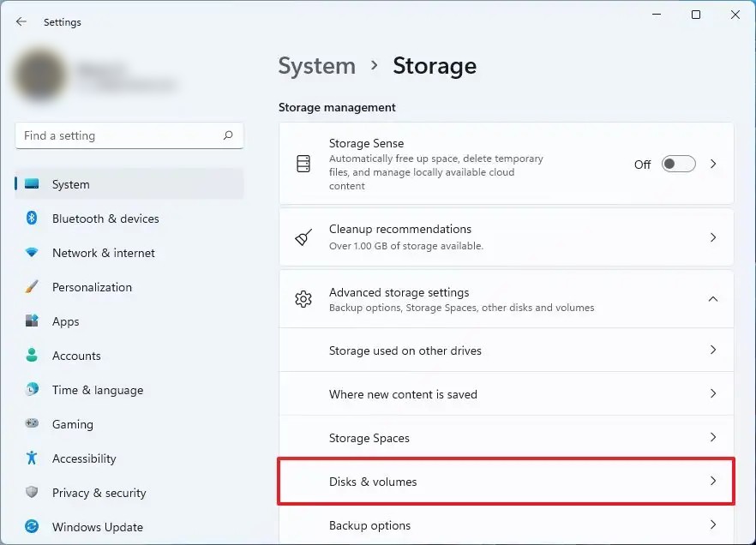Go to Personalization settings
The height and width of the screenshot is (545, 756).
coord(129,287)
